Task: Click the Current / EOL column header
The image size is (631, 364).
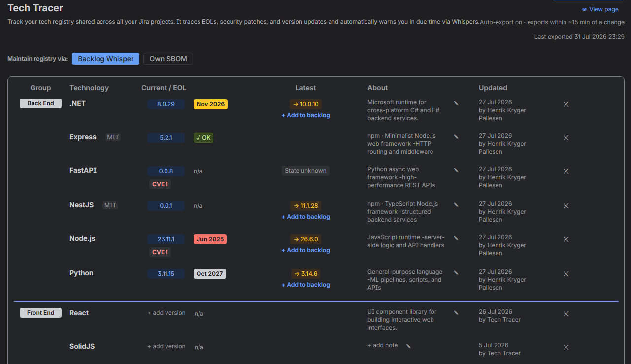Action: pyautogui.click(x=164, y=88)
